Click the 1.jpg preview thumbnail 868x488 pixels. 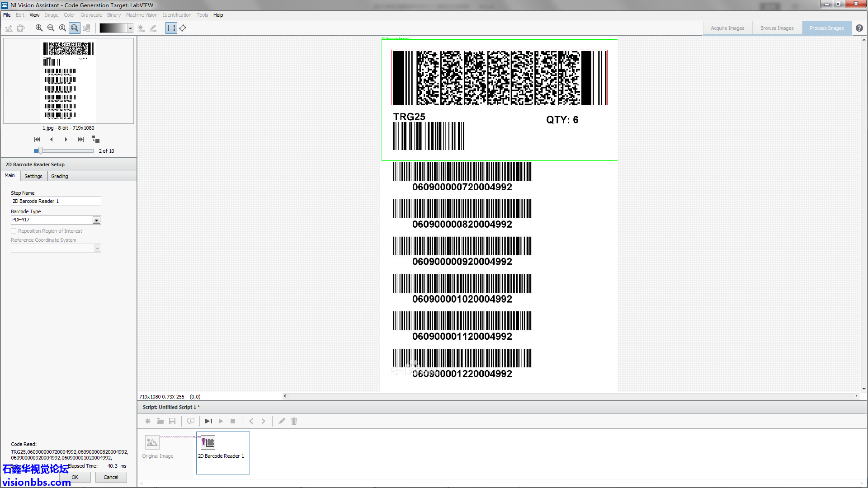tap(69, 81)
